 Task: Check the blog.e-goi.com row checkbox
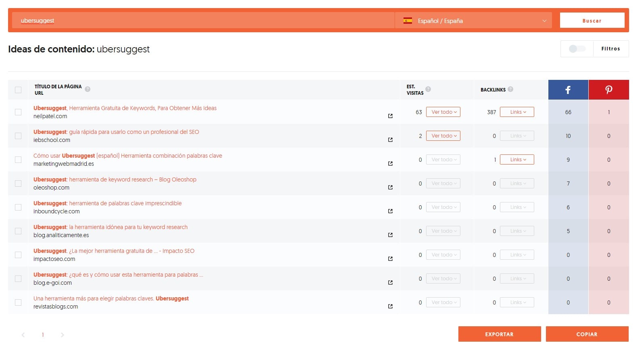(18, 279)
